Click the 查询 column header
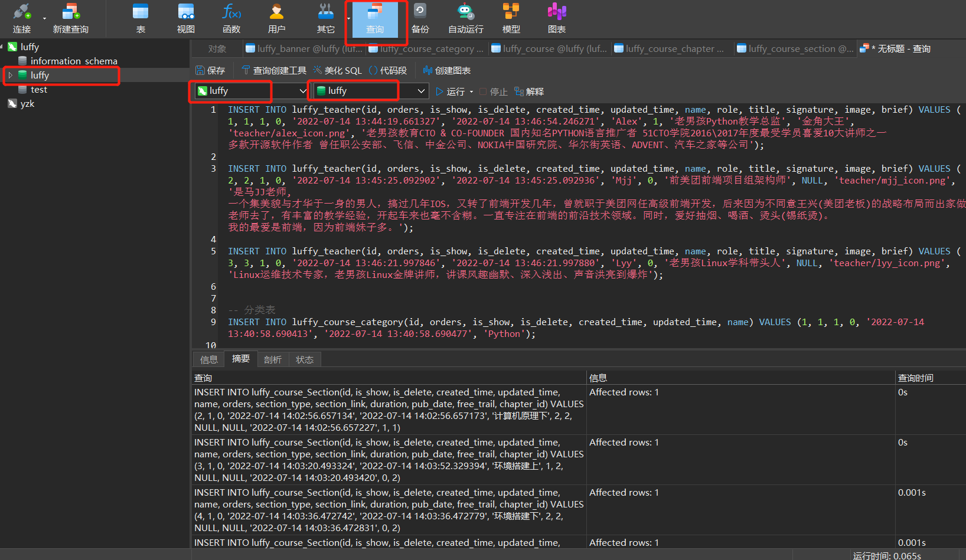The image size is (966, 560). pyautogui.click(x=389, y=378)
